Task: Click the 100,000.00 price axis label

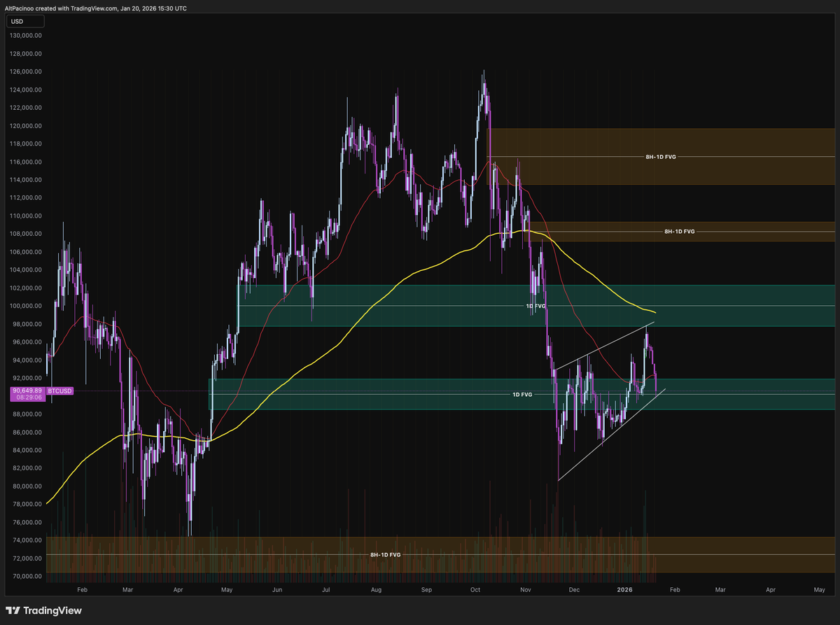Action: tap(27, 306)
